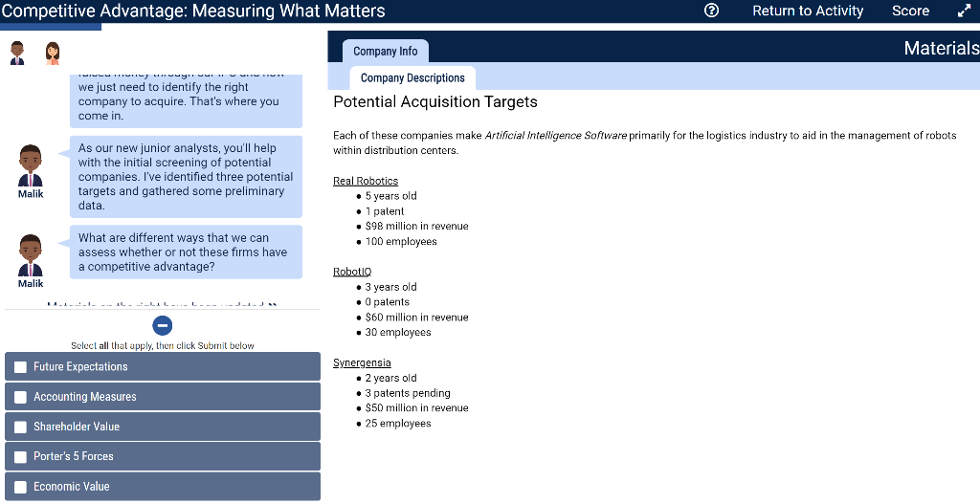The image size is (980, 504).
Task: Click the RobotIQ company heading
Action: click(352, 272)
